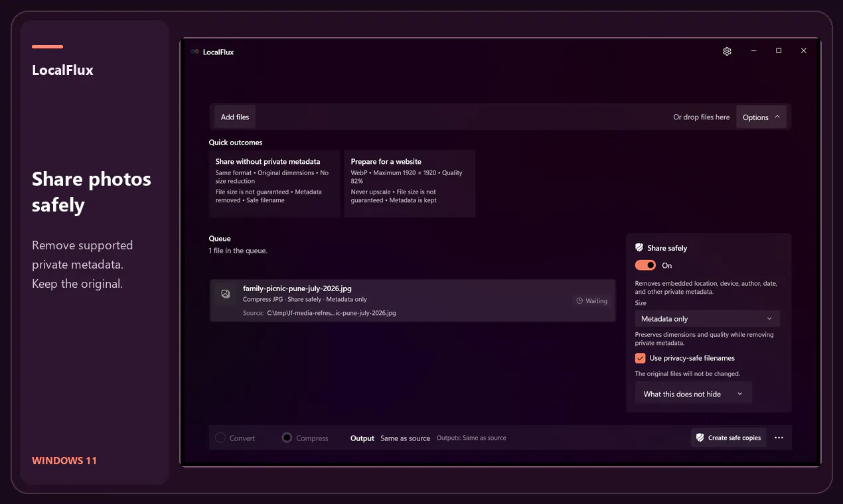
Task: Click the Waiting status badge
Action: [x=591, y=300]
